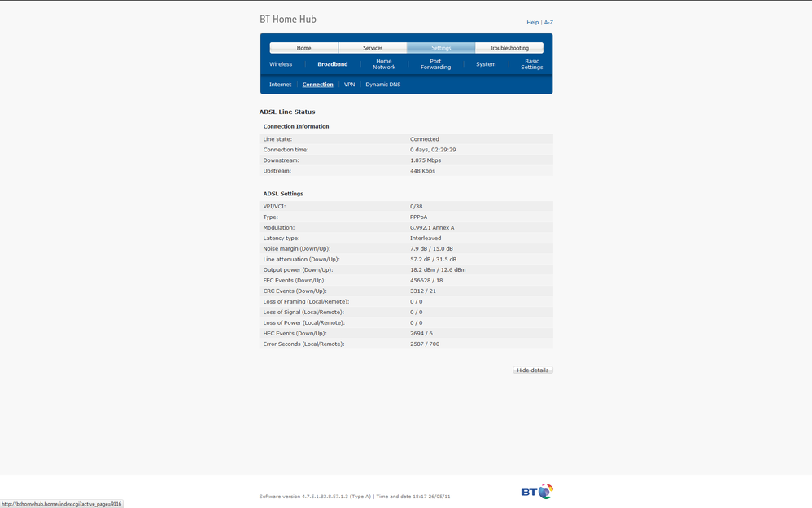Image resolution: width=812 pixels, height=508 pixels.
Task: Click the Internet sub-menu link
Action: point(280,85)
